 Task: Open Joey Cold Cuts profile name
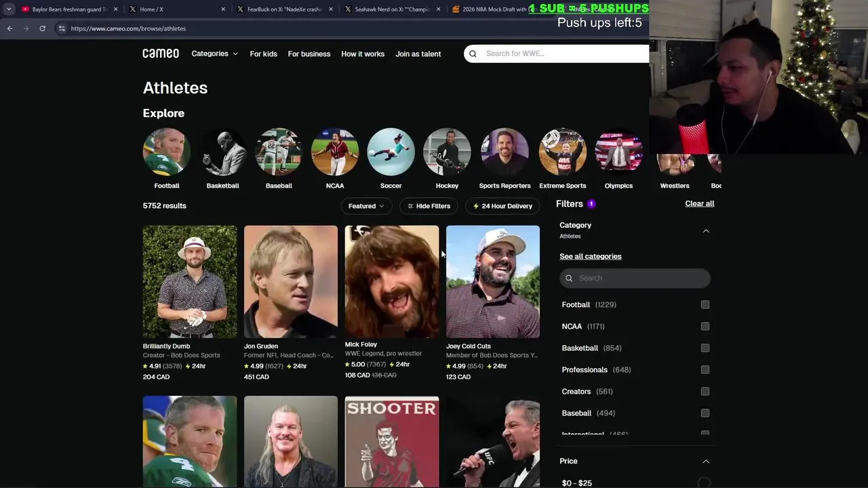(469, 346)
